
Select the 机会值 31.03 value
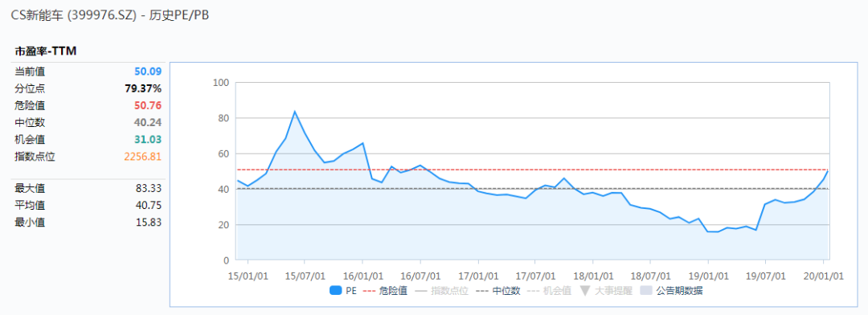[x=148, y=140]
